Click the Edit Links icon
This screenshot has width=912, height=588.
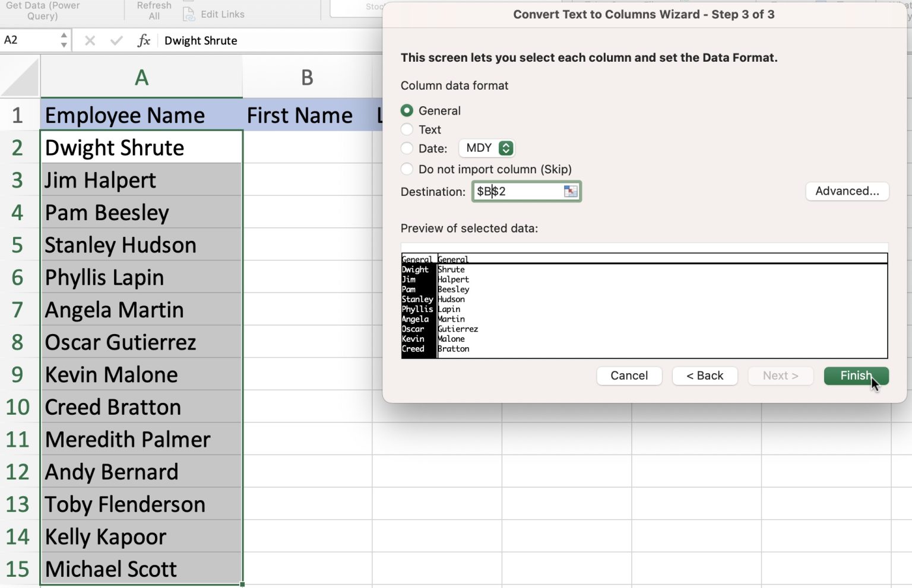click(x=189, y=14)
